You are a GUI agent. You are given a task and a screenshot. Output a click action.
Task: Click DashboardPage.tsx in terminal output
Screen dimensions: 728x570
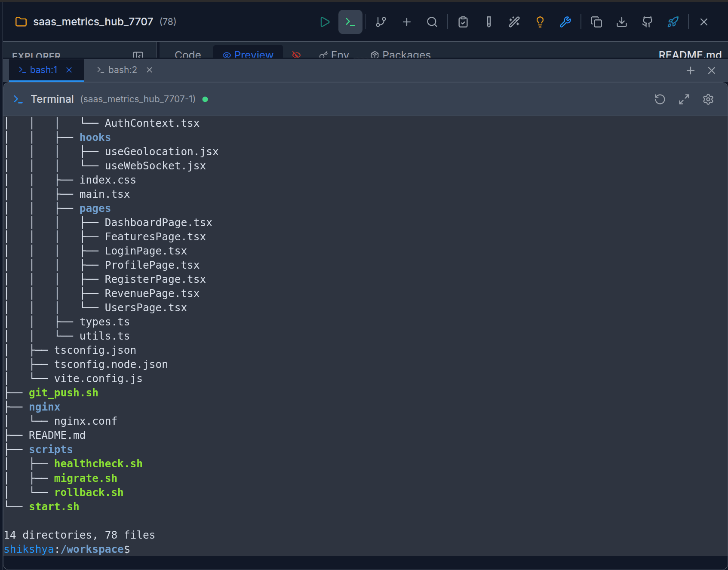(159, 223)
